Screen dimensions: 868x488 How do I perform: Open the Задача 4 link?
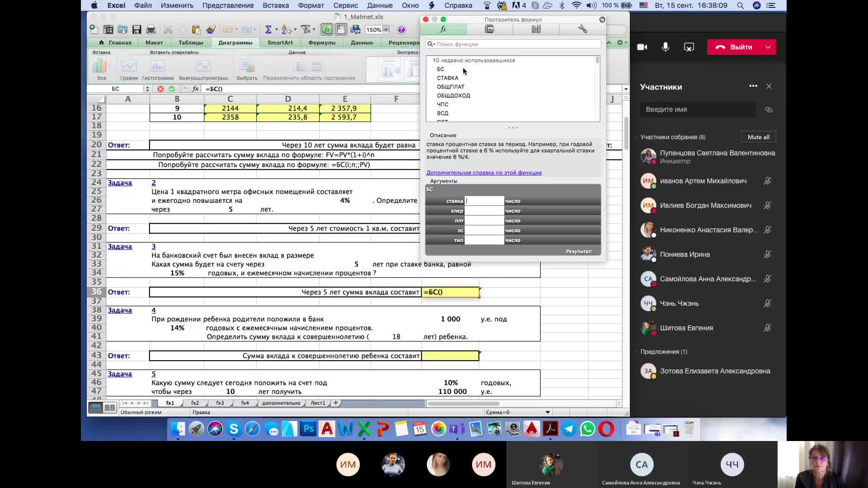[120, 310]
